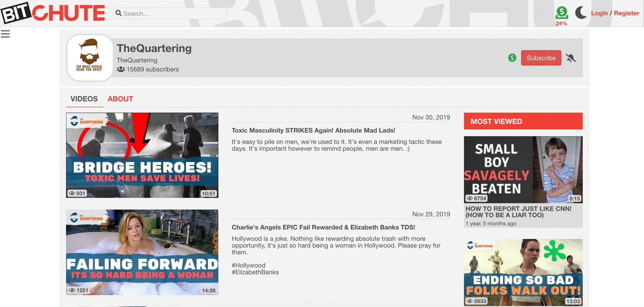Click the '1 year, 5 months ago' text
Image resolution: width=644 pixels, height=307 pixels.
click(491, 224)
